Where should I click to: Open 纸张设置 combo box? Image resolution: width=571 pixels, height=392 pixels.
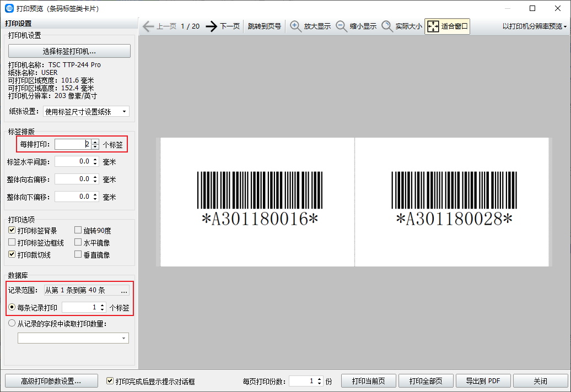click(x=86, y=112)
